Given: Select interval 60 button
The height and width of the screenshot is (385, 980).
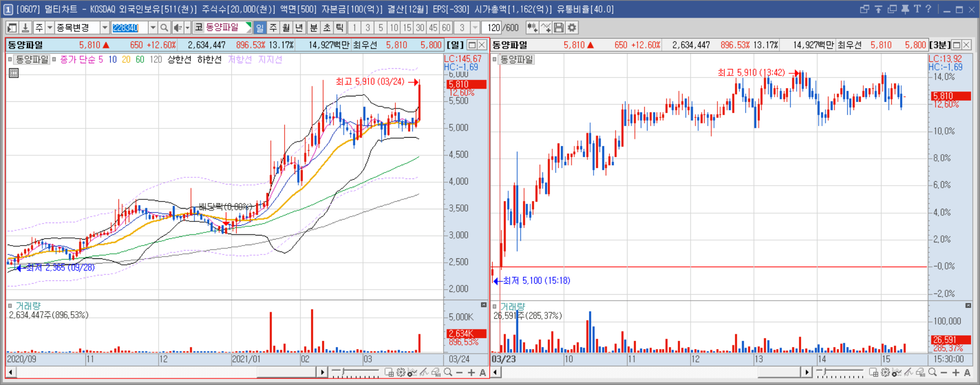Looking at the screenshot, I should pyautogui.click(x=446, y=28).
